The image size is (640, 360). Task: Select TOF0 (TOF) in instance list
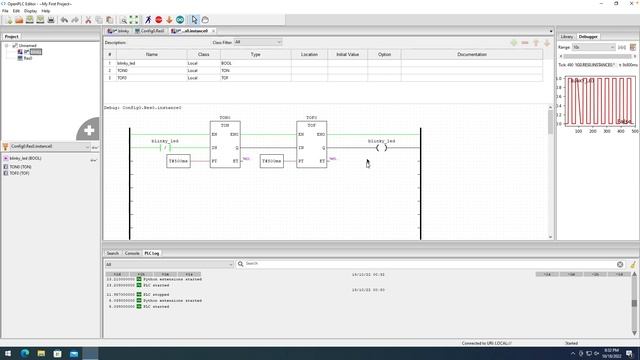click(x=19, y=173)
